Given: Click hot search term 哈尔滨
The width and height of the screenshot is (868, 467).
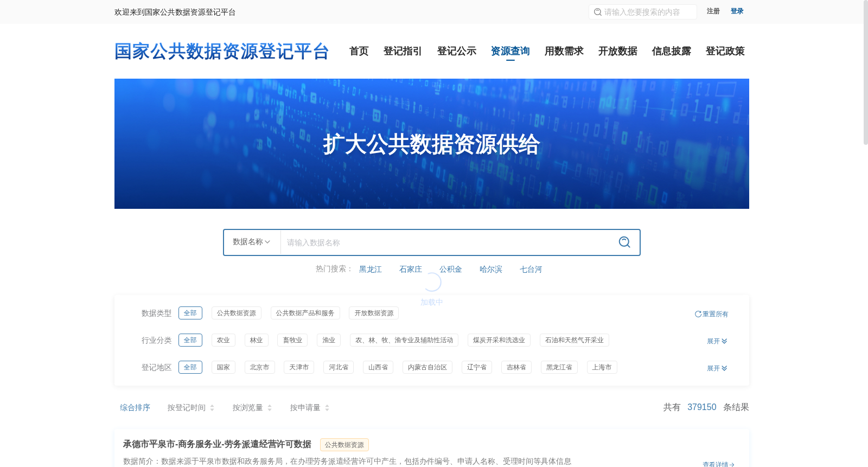Looking at the screenshot, I should 491,269.
